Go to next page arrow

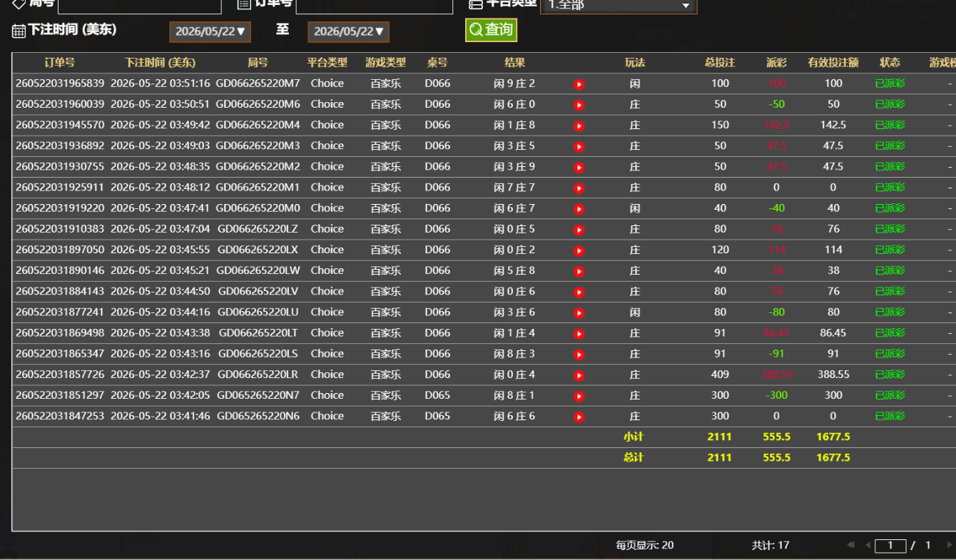(x=949, y=545)
